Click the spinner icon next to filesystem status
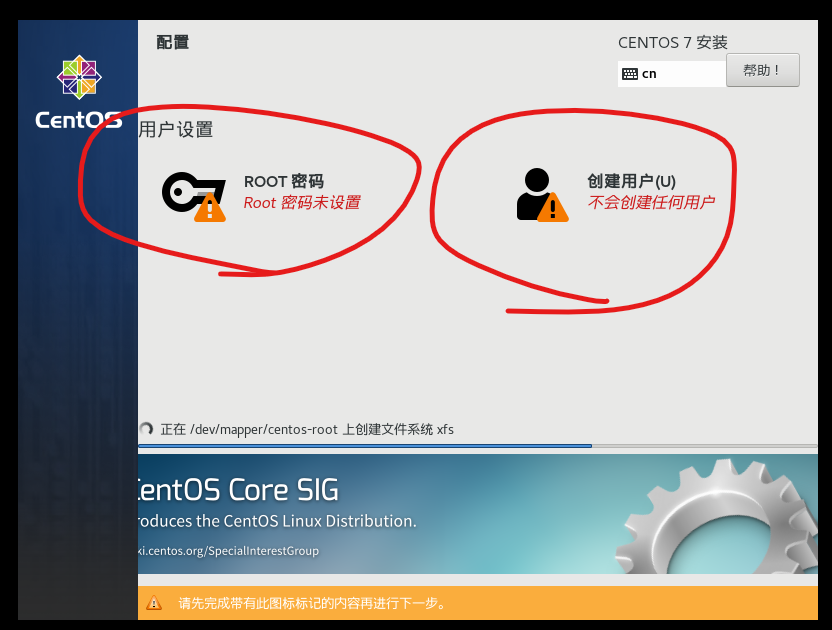The width and height of the screenshot is (832, 630). click(x=148, y=429)
